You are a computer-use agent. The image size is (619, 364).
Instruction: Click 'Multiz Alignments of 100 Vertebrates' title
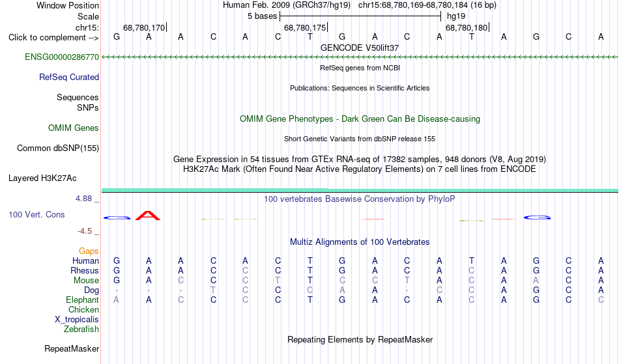[360, 242]
